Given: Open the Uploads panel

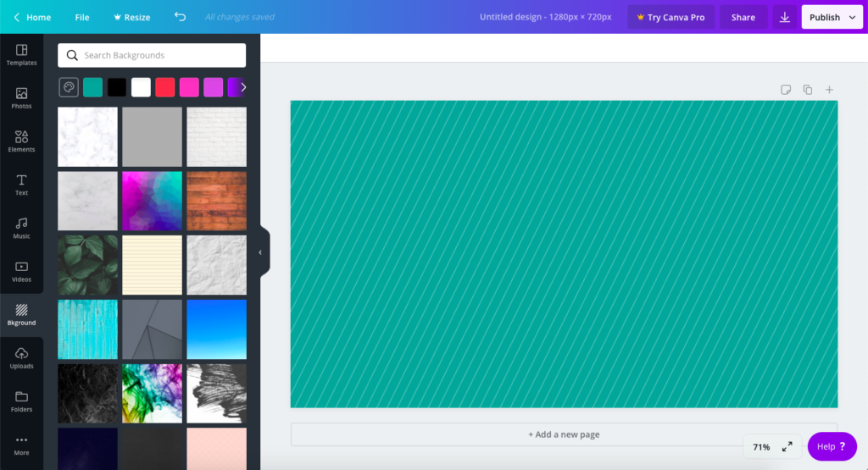Looking at the screenshot, I should (21, 358).
